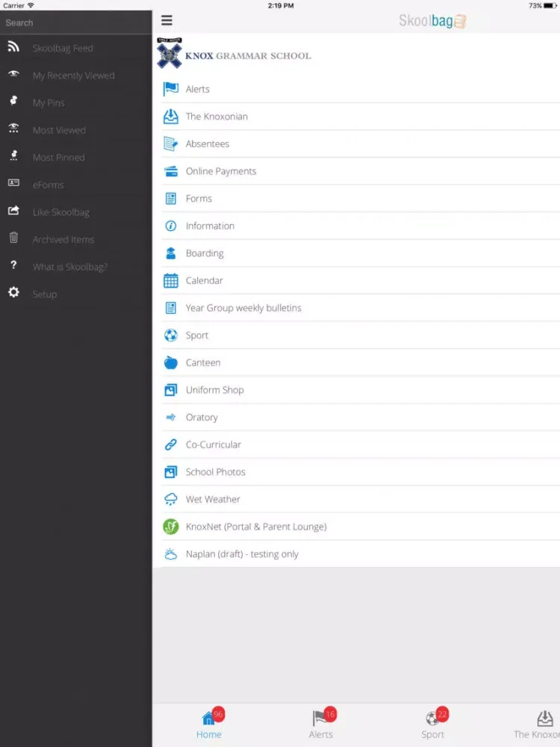The height and width of the screenshot is (747, 560).
Task: Select 'Skoolbag Feed' menu label
Action: coord(63,48)
